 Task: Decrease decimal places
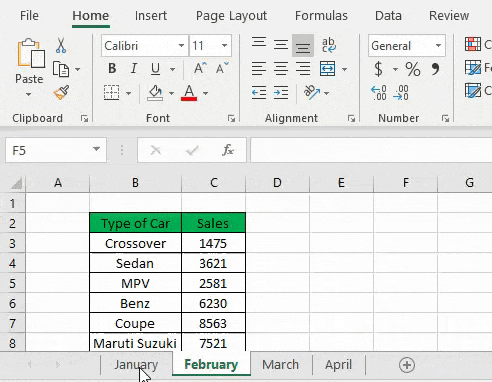401,93
